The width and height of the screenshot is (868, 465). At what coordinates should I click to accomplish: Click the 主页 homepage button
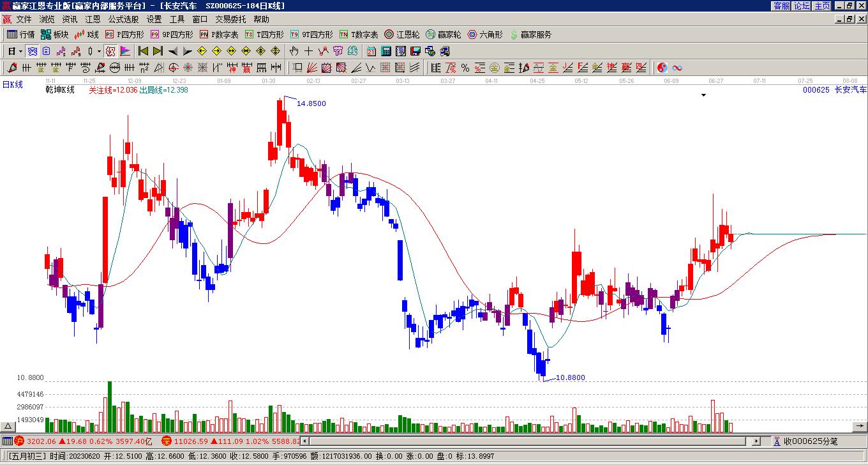coord(823,6)
